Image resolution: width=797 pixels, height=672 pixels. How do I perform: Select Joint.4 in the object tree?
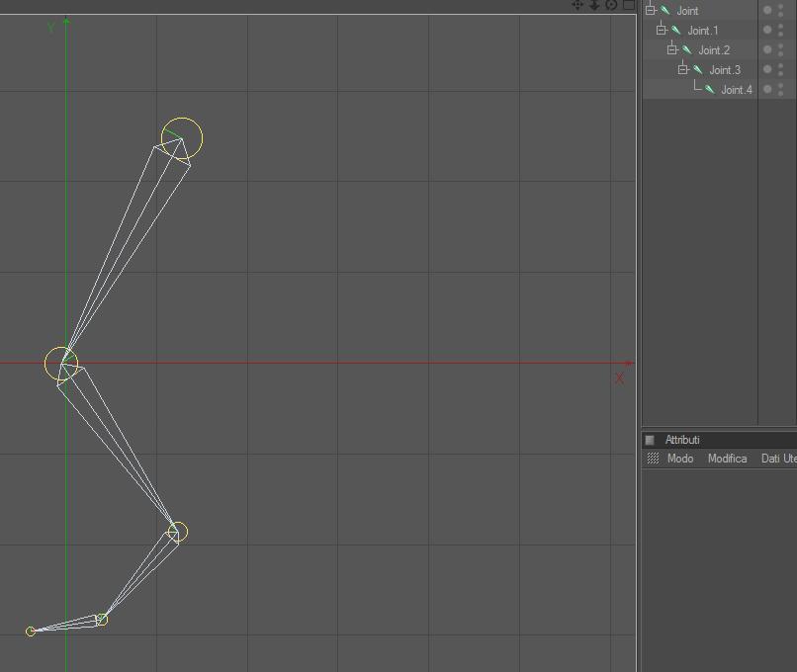pyautogui.click(x=737, y=90)
